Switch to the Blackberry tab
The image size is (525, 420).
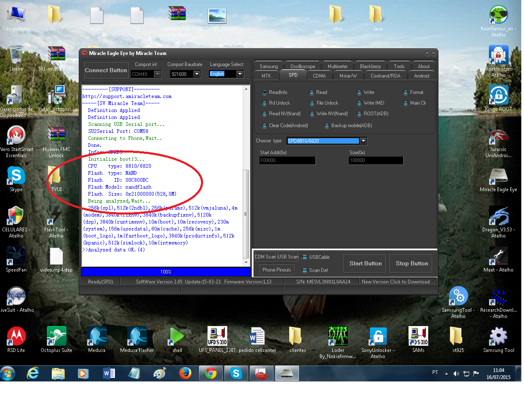click(370, 66)
